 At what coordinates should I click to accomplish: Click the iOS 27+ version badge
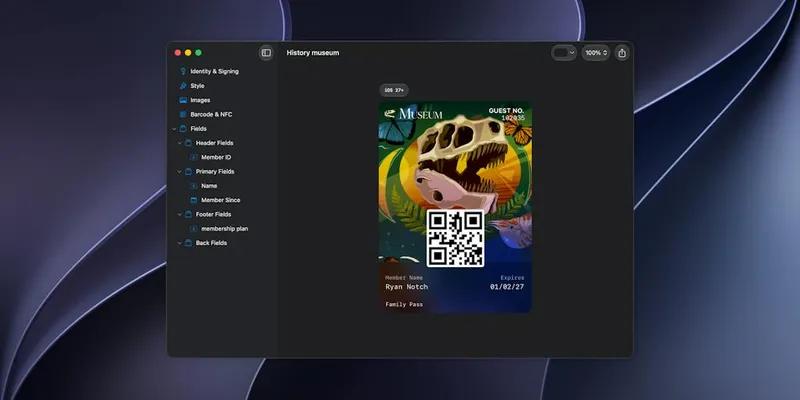(394, 90)
